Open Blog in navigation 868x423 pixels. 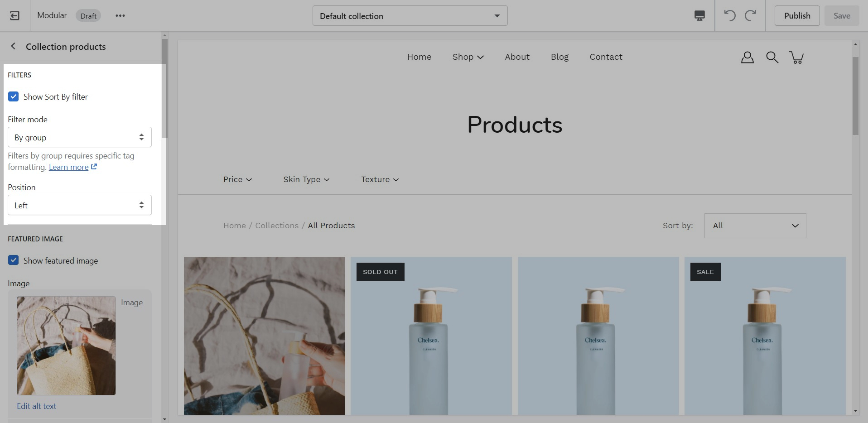click(x=559, y=57)
